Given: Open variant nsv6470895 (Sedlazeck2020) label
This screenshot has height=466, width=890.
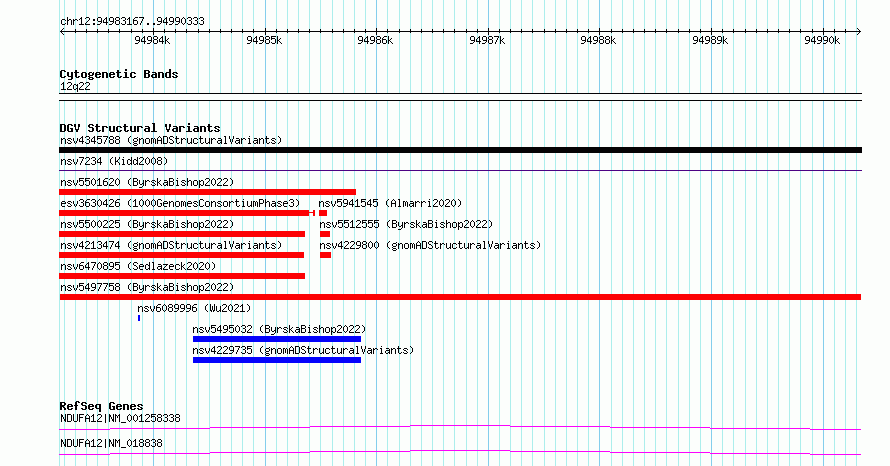Looking at the screenshot, I should tap(138, 266).
